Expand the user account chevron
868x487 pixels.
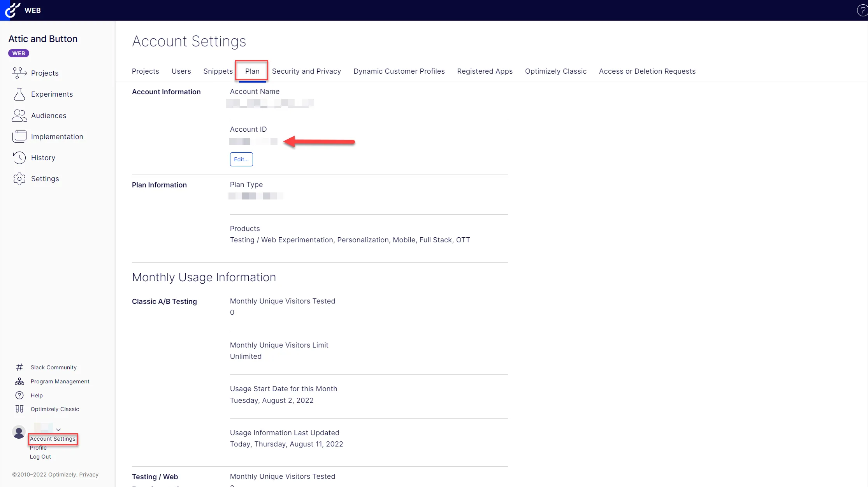58,430
